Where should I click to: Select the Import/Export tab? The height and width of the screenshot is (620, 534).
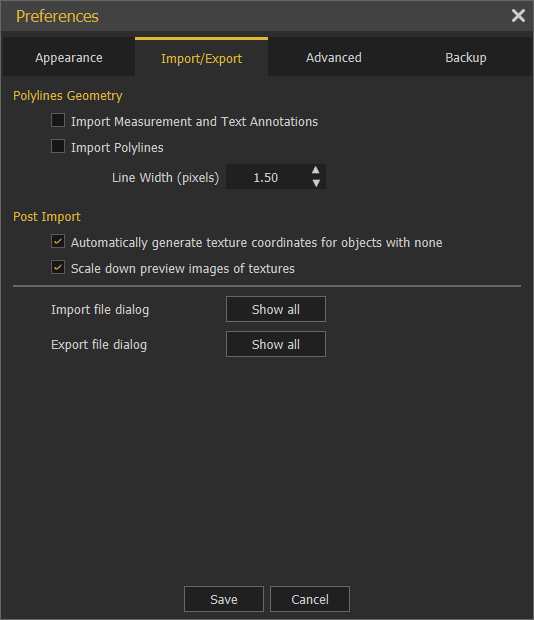tap(201, 57)
